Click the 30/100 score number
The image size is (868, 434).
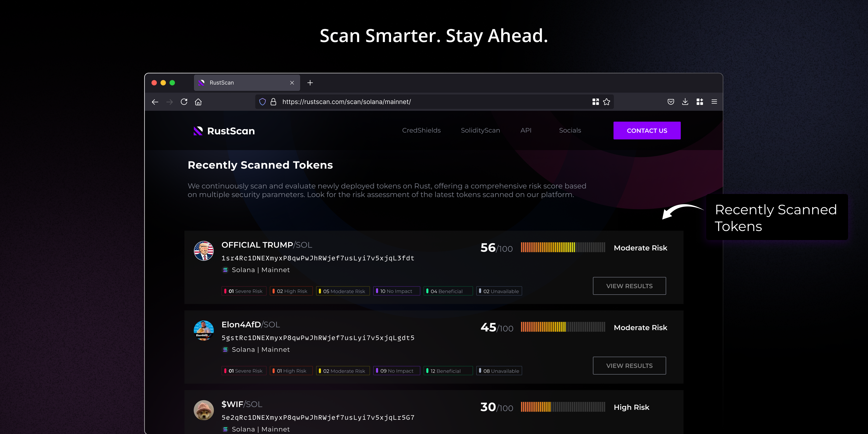(x=497, y=407)
